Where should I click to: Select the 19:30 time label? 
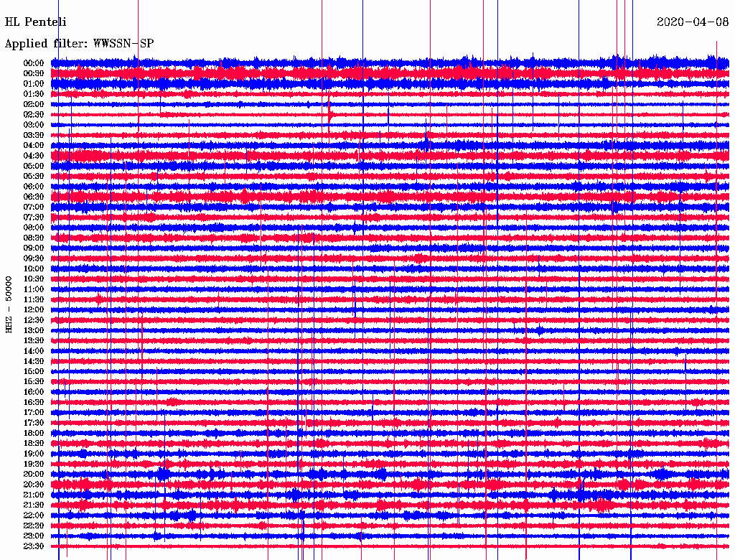pyautogui.click(x=34, y=465)
